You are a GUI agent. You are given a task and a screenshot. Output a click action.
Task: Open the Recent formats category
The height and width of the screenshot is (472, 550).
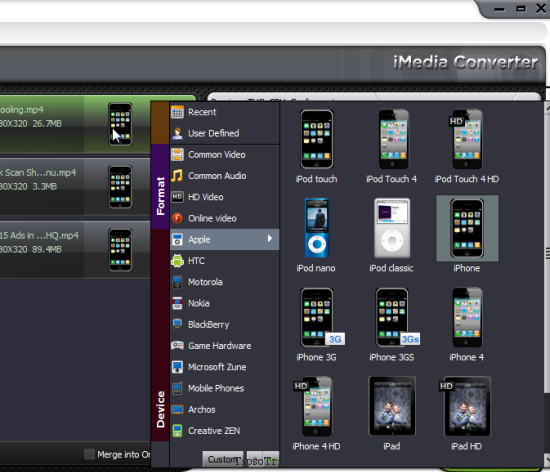[224, 112]
